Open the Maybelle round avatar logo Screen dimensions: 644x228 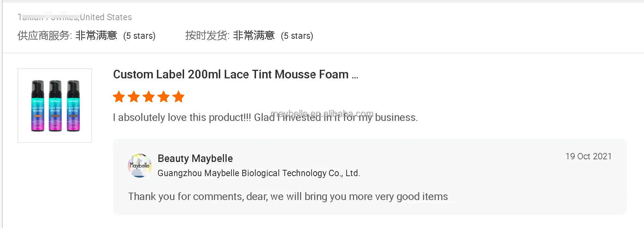140,165
